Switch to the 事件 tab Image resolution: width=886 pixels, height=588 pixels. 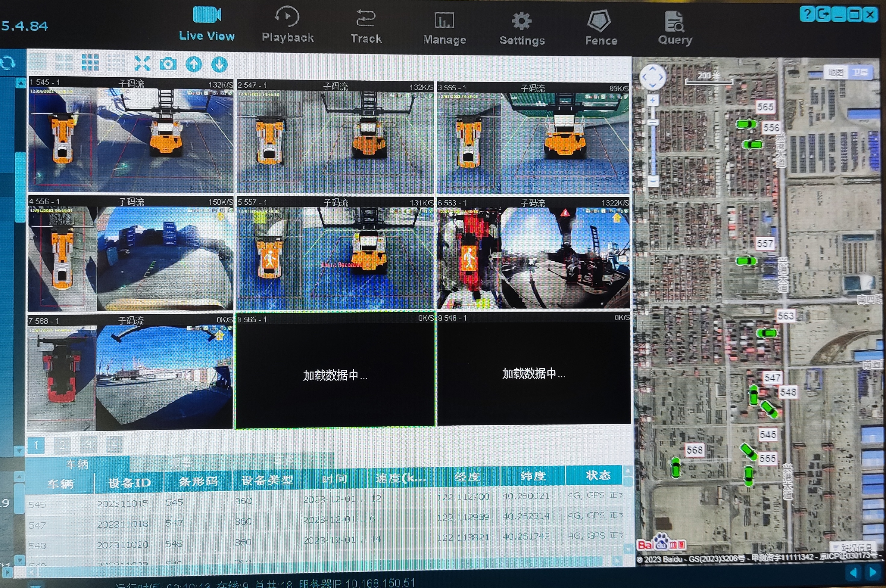pyautogui.click(x=284, y=461)
